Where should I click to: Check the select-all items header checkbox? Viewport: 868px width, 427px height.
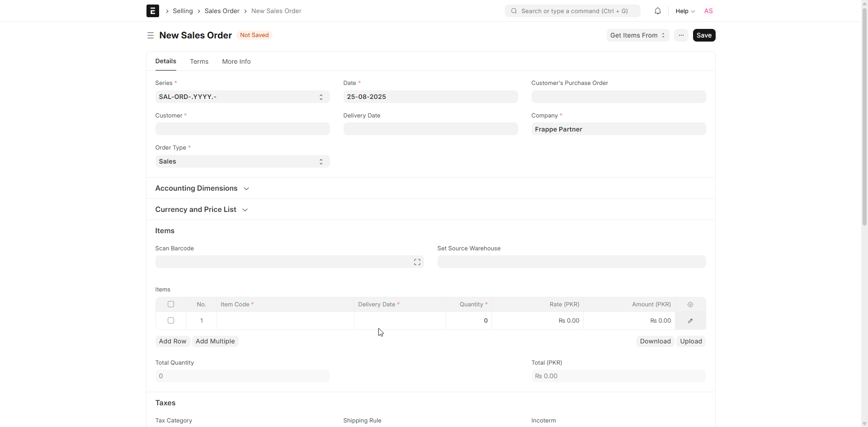coord(171,305)
